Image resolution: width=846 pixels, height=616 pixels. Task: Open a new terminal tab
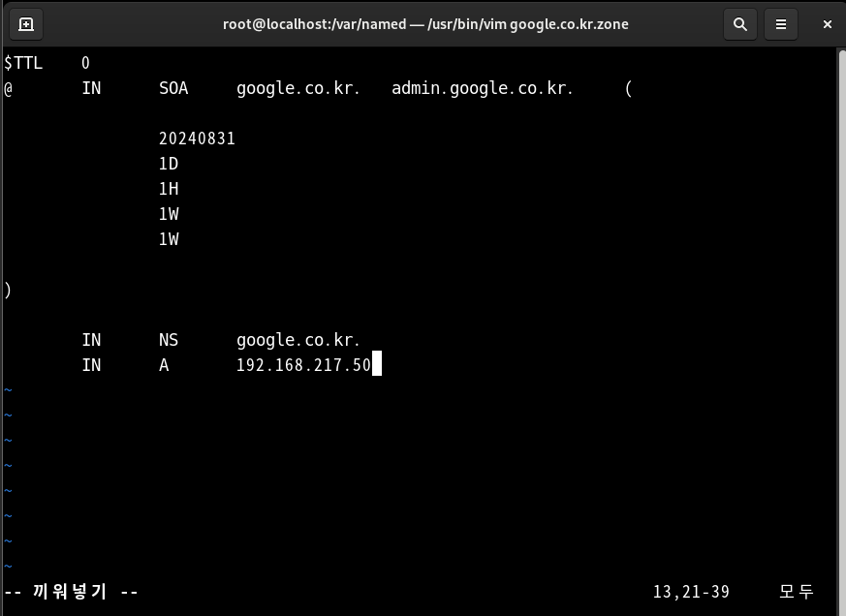point(26,24)
